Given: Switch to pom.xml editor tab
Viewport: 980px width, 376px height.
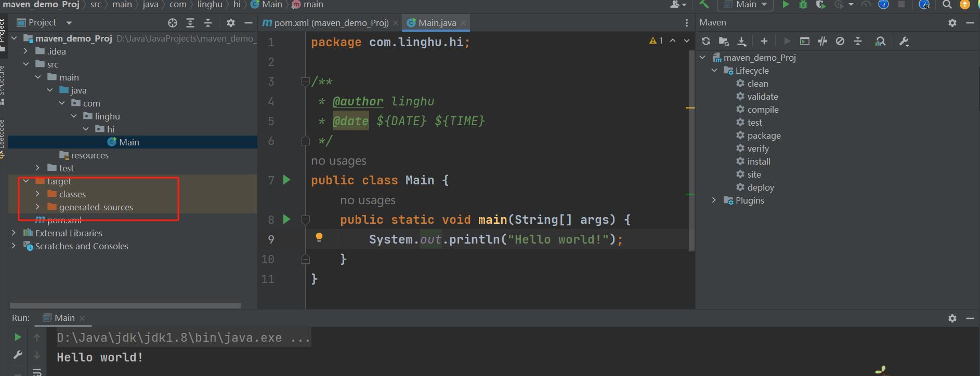Looking at the screenshot, I should click(x=331, y=23).
